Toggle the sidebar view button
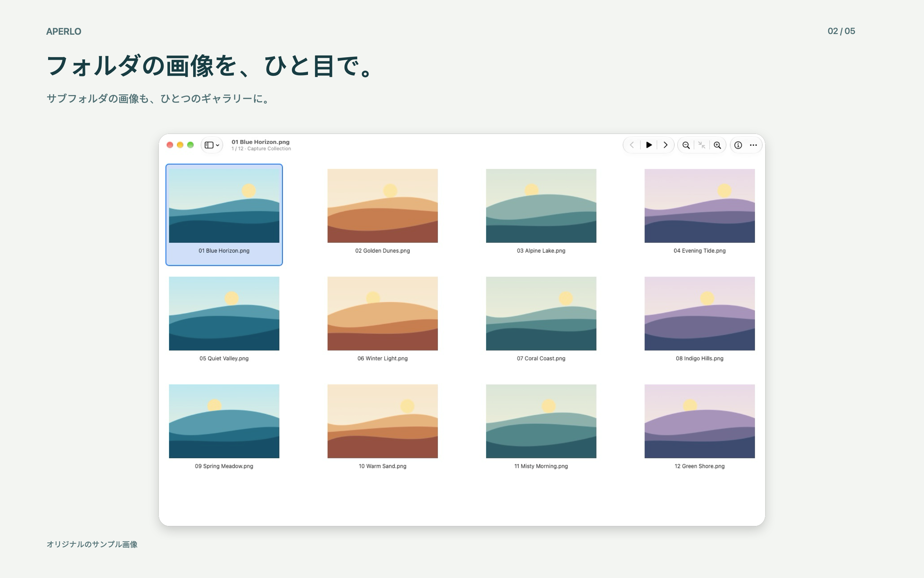The height and width of the screenshot is (578, 924). tap(209, 145)
